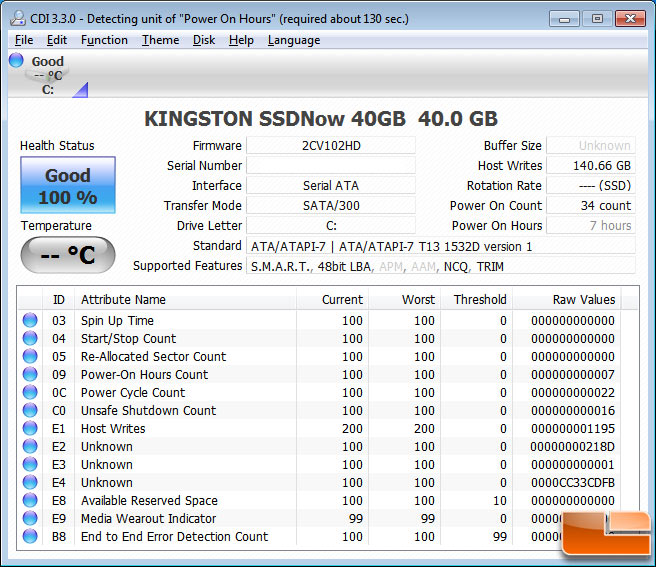656x567 pixels.
Task: Open the Function menu
Action: [104, 40]
